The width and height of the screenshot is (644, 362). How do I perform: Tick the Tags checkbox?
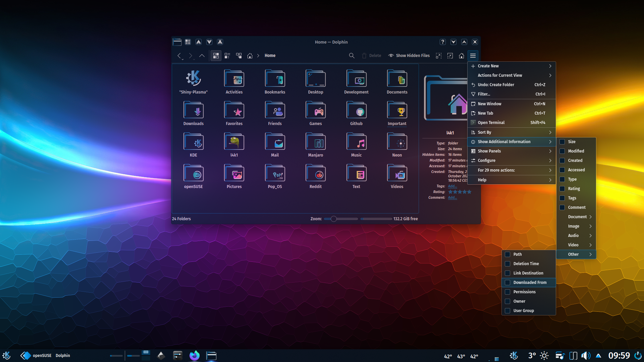click(562, 198)
